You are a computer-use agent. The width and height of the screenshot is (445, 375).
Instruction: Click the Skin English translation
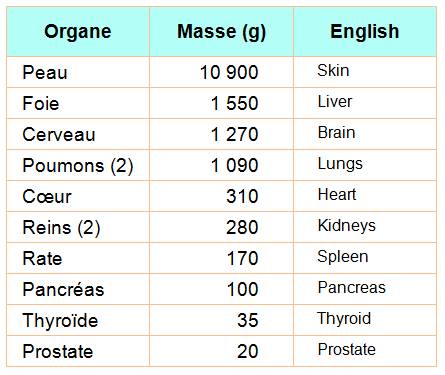point(333,70)
